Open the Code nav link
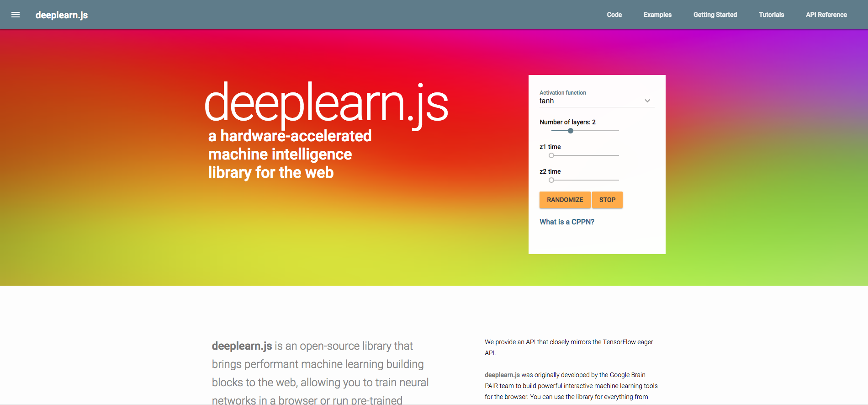The width and height of the screenshot is (868, 405). coord(614,15)
